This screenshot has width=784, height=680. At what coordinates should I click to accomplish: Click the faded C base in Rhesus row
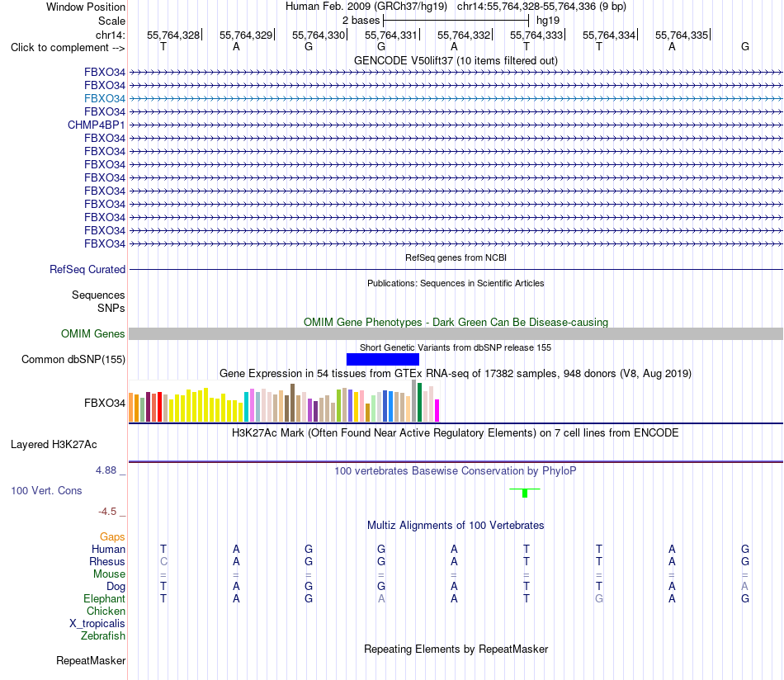(163, 561)
